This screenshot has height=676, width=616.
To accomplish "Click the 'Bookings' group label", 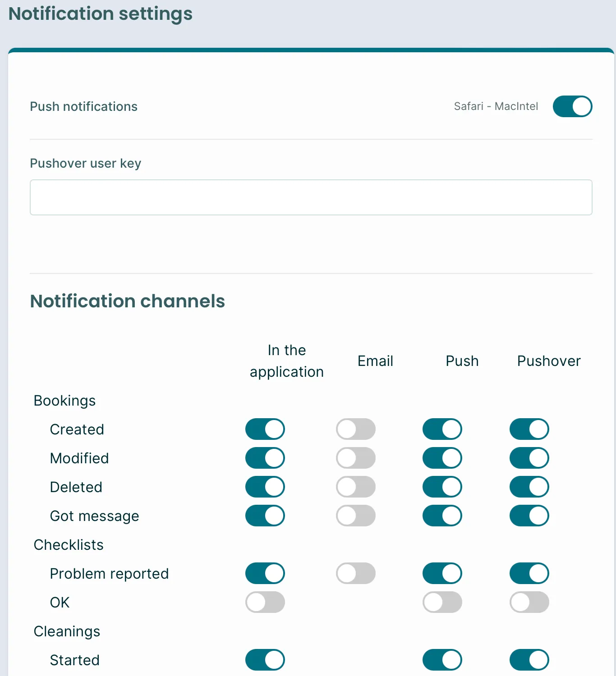I will [x=64, y=401].
